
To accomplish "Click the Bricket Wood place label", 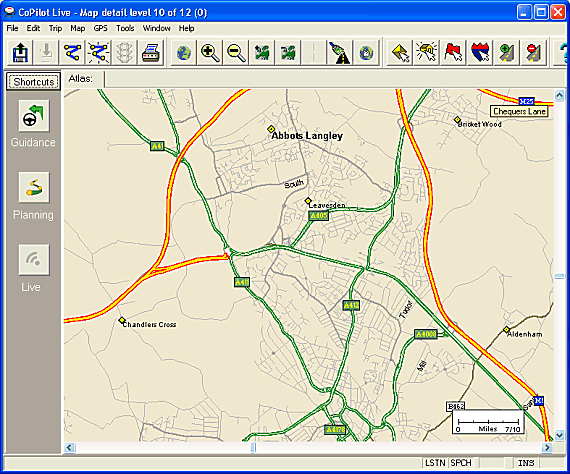I will (479, 124).
